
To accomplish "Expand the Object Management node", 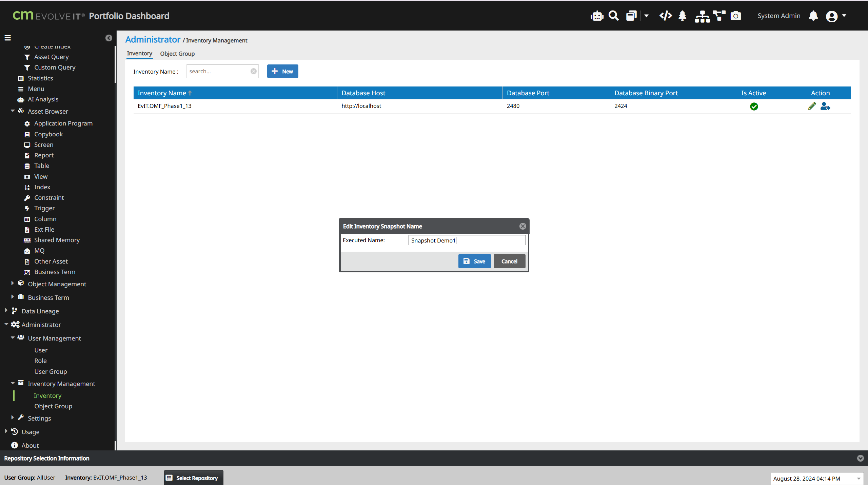I will (13, 283).
